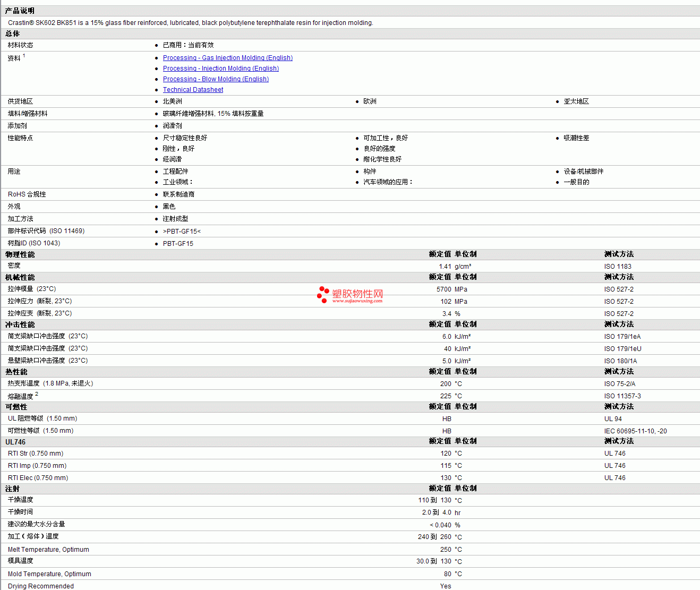Click the test method 'ISO 75-2/A'

point(620,384)
